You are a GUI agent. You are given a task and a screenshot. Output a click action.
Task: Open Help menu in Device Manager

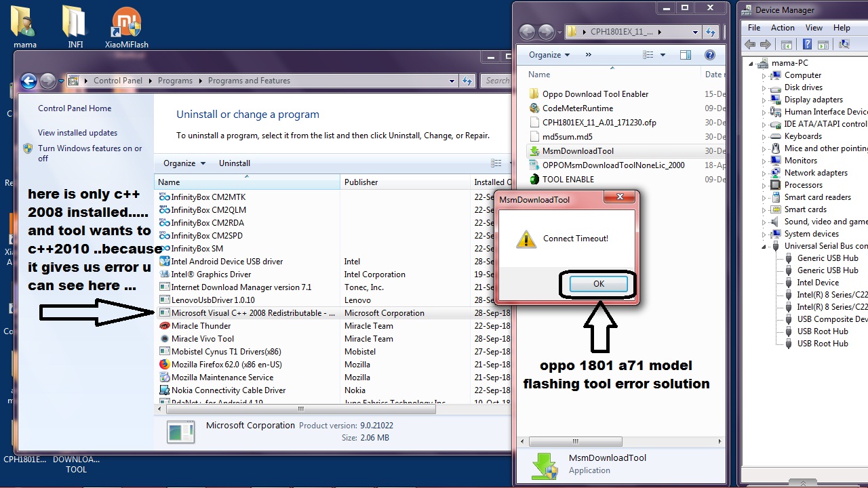coord(842,28)
